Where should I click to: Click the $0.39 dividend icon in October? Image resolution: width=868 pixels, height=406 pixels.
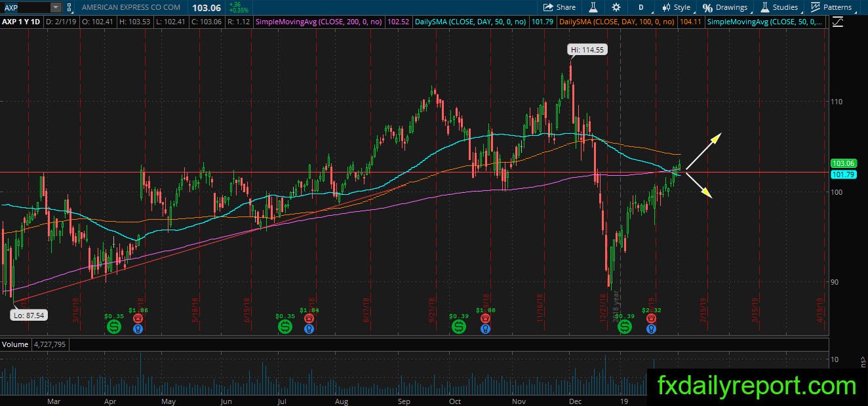tap(458, 325)
